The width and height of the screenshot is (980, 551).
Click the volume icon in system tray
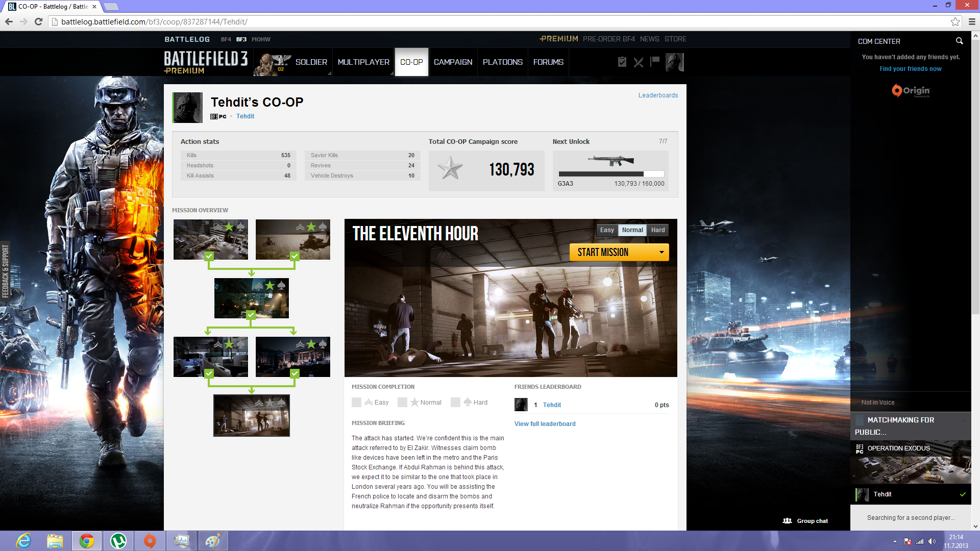tap(932, 541)
